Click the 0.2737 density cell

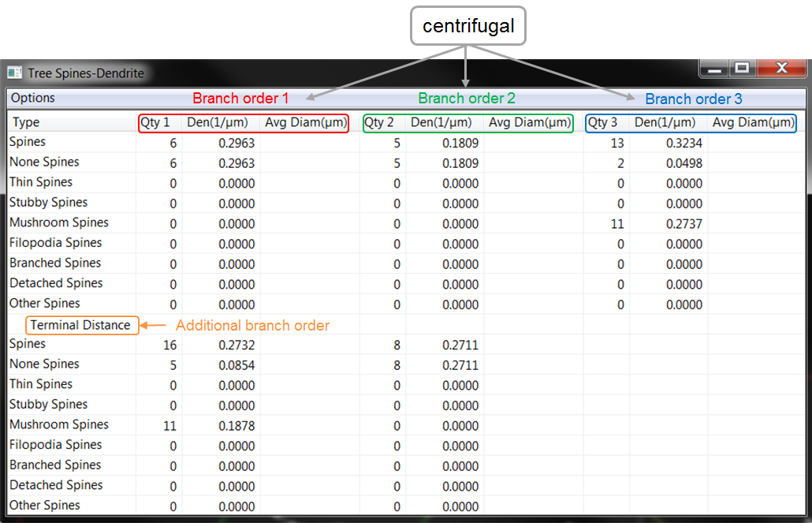tap(683, 223)
